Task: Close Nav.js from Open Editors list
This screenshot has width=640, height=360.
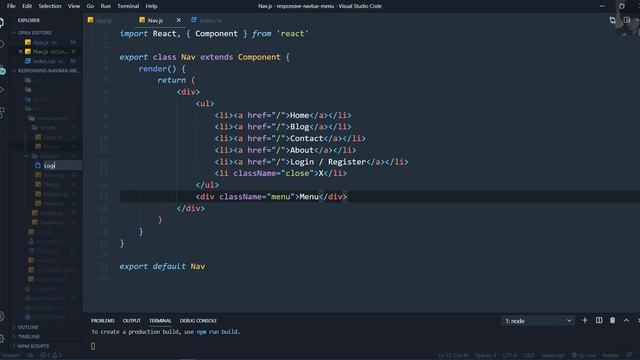Action: (x=20, y=51)
